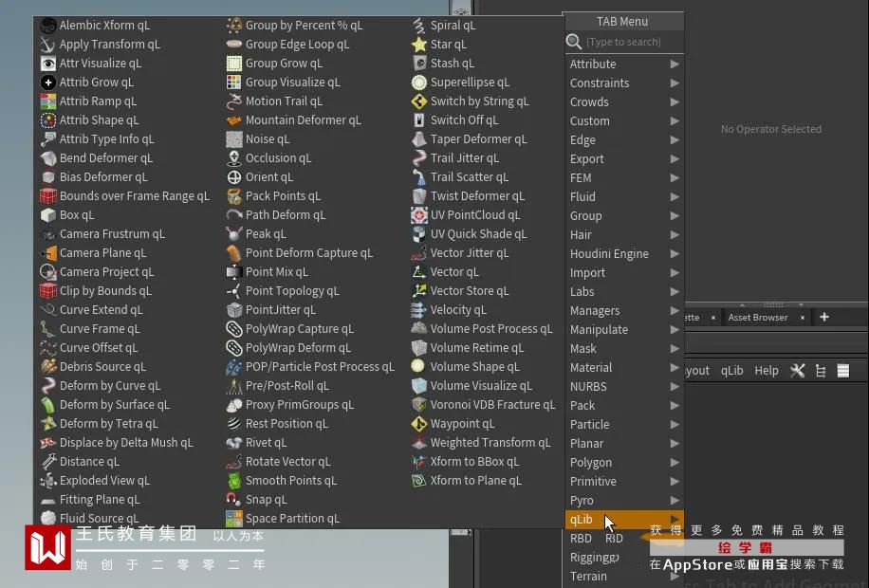Choose Twist Deformer qL entry

(x=477, y=196)
